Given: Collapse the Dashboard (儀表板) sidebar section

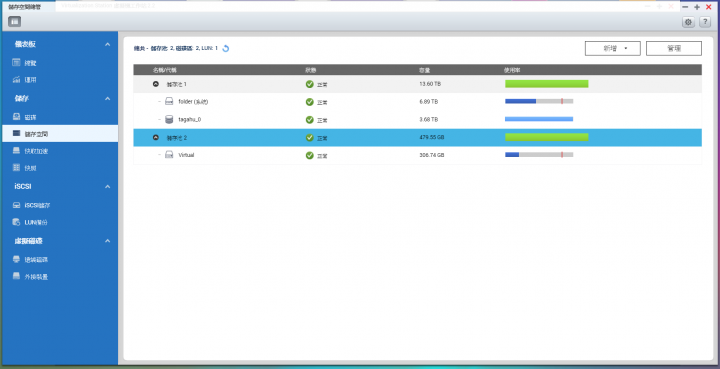Looking at the screenshot, I should (x=107, y=45).
